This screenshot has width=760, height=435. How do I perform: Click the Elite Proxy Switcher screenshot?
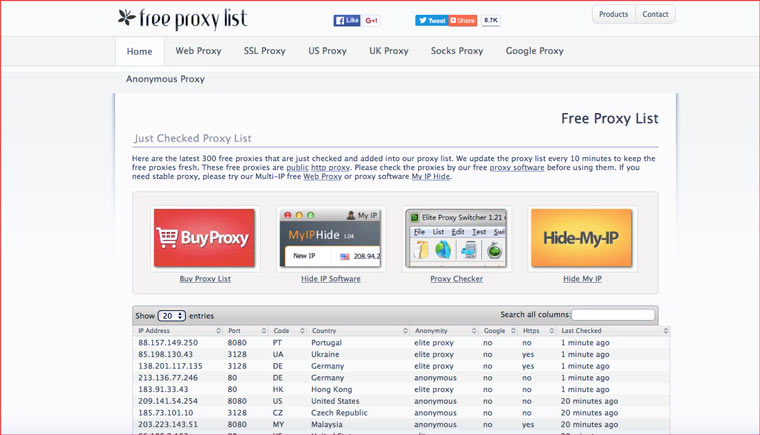click(456, 238)
